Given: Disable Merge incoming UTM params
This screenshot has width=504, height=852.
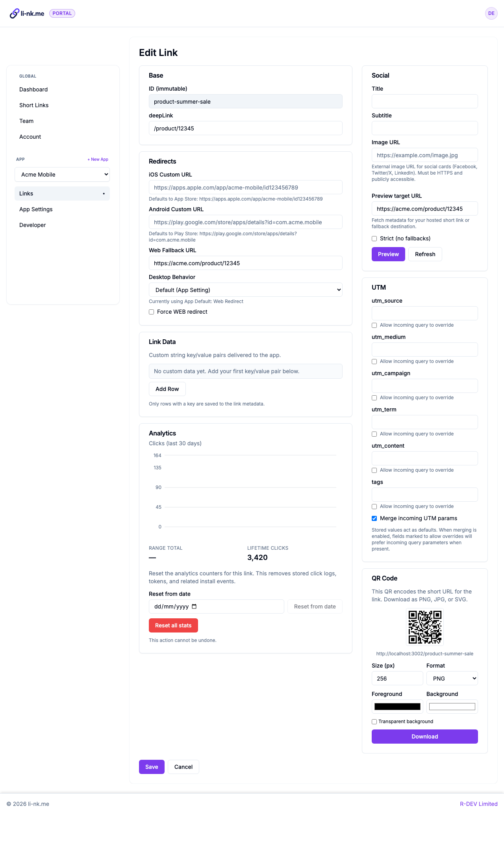Looking at the screenshot, I should click(x=374, y=518).
